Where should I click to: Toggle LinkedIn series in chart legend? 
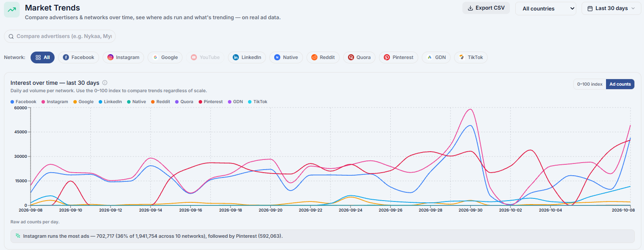(x=110, y=102)
